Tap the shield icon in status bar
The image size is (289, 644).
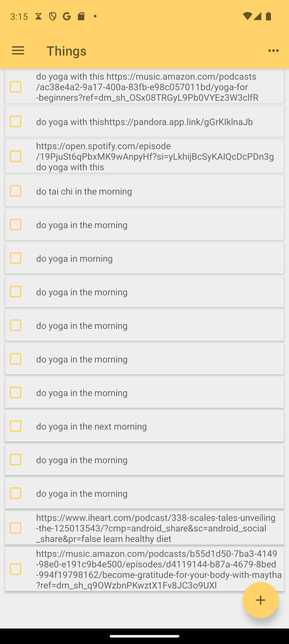[52, 16]
